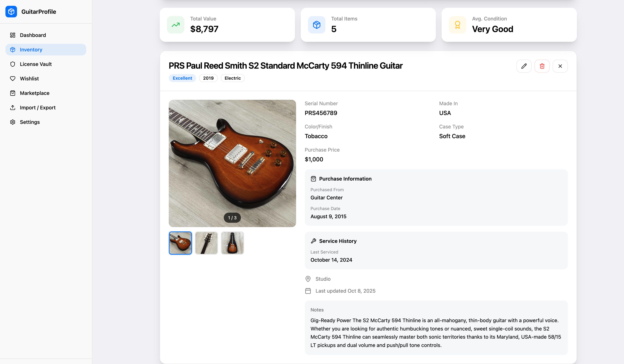Viewport: 624px width, 364px height.
Task: Select the Excellent condition badge
Action: [x=182, y=78]
